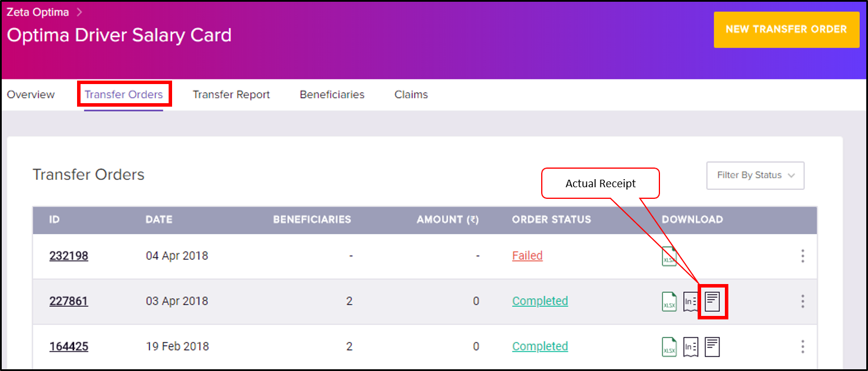Image resolution: width=868 pixels, height=371 pixels.
Task: Download actual receipt for order 227861
Action: click(x=713, y=301)
